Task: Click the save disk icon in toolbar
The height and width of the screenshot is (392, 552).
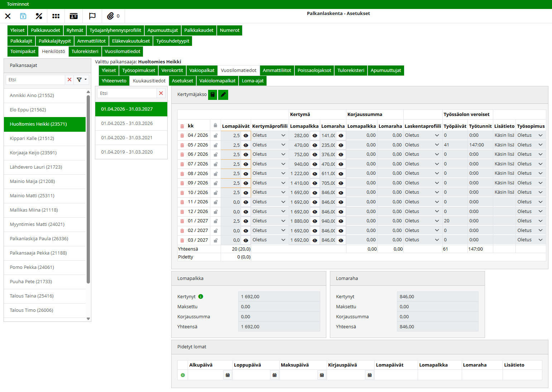Action: 23,16
